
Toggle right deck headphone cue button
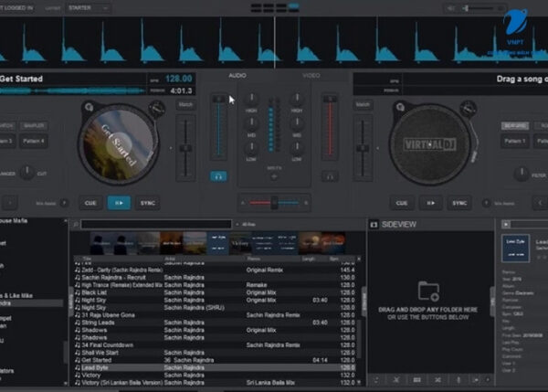(x=330, y=176)
